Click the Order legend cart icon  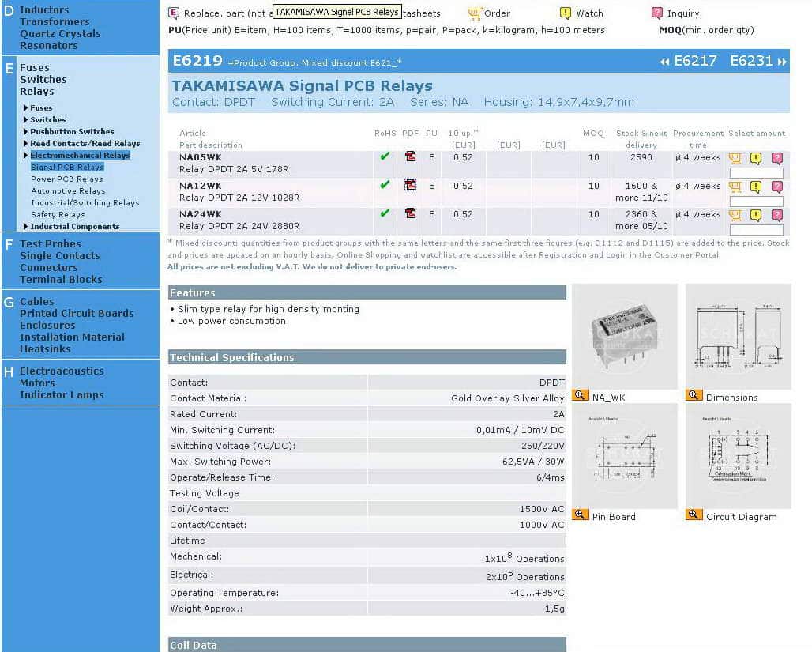(475, 13)
